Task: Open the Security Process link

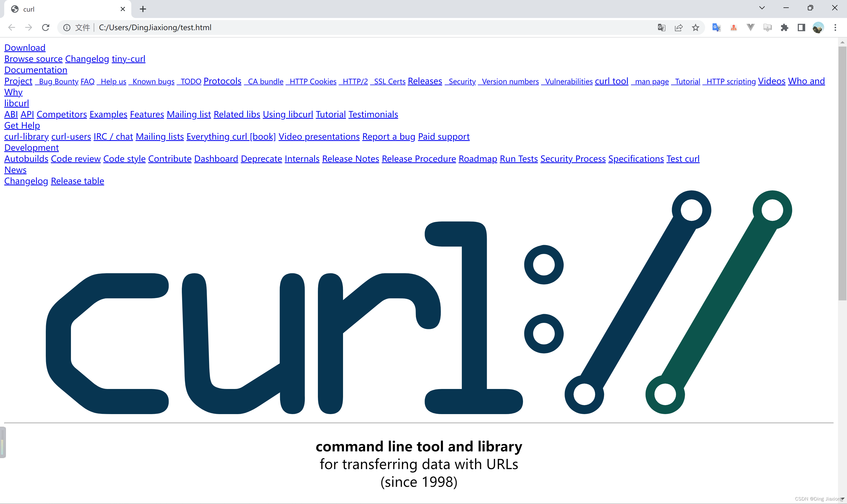Action: 573,159
